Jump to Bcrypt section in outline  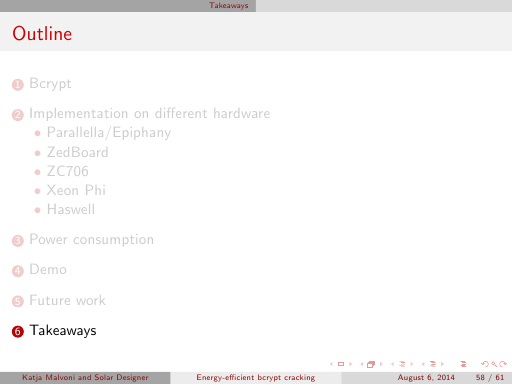pos(50,83)
